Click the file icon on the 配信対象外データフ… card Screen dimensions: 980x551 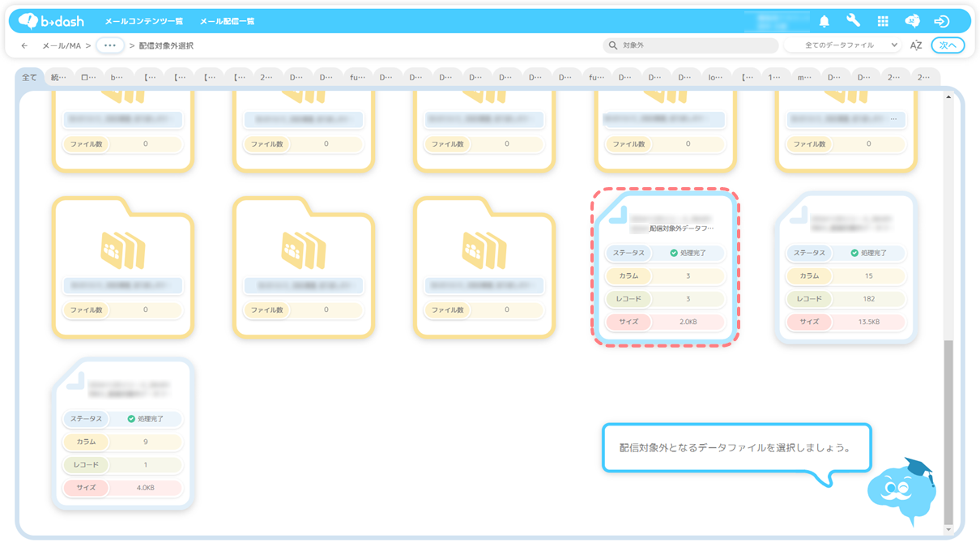pyautogui.click(x=618, y=216)
